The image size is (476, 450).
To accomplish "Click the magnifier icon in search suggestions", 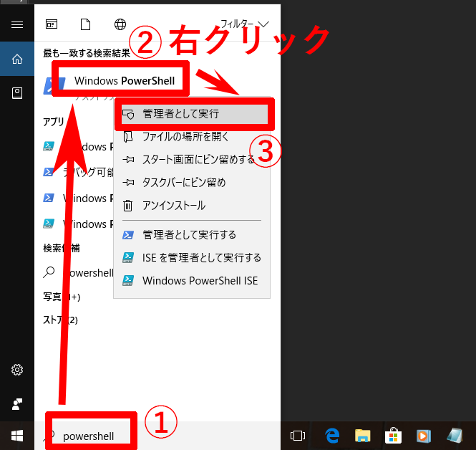I will 49,272.
